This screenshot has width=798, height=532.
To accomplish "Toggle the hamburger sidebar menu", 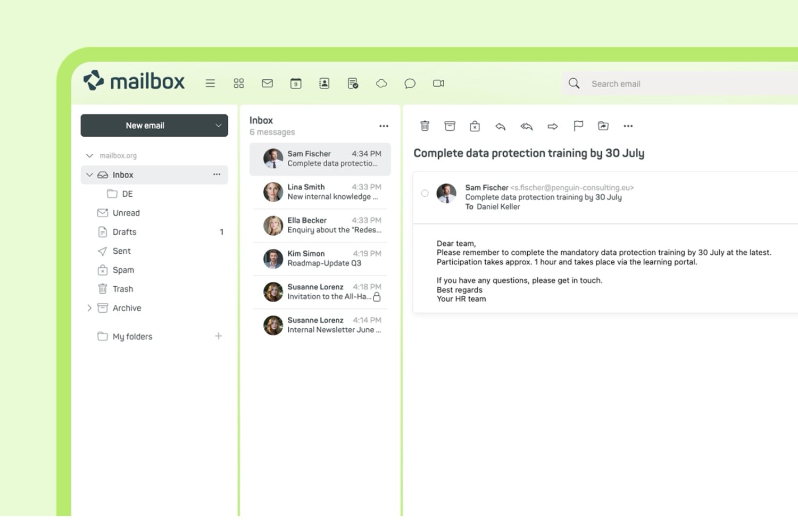I will [x=210, y=84].
